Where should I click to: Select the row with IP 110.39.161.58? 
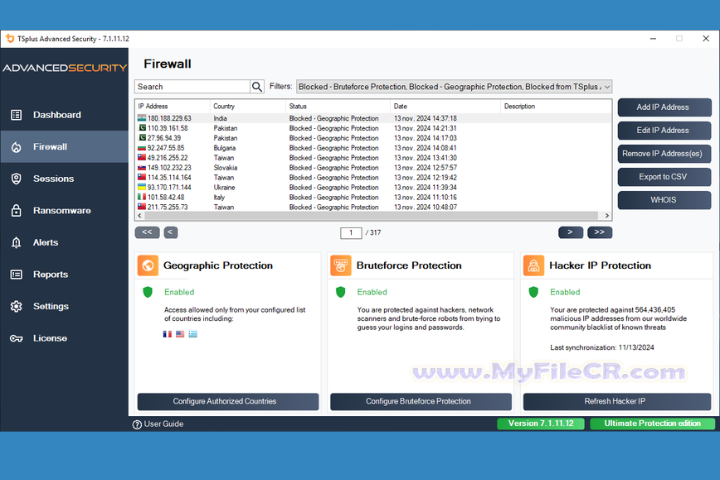373,128
